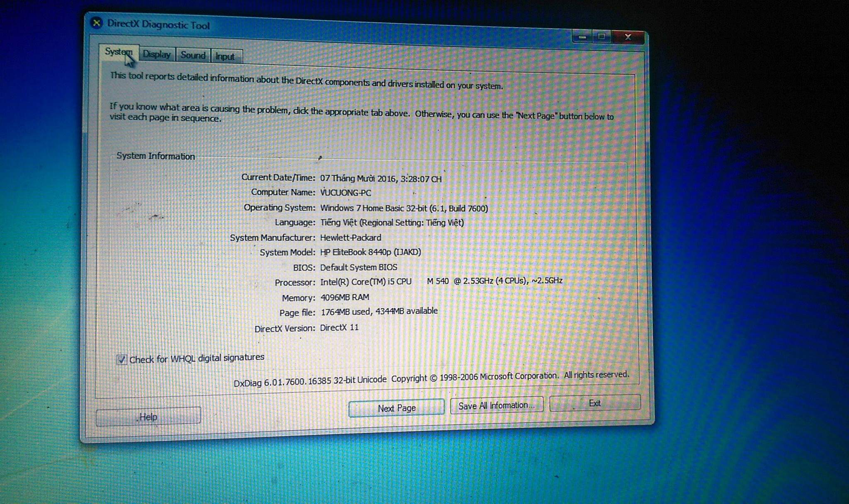Select the Input tab
The height and width of the screenshot is (504, 849).
[225, 56]
